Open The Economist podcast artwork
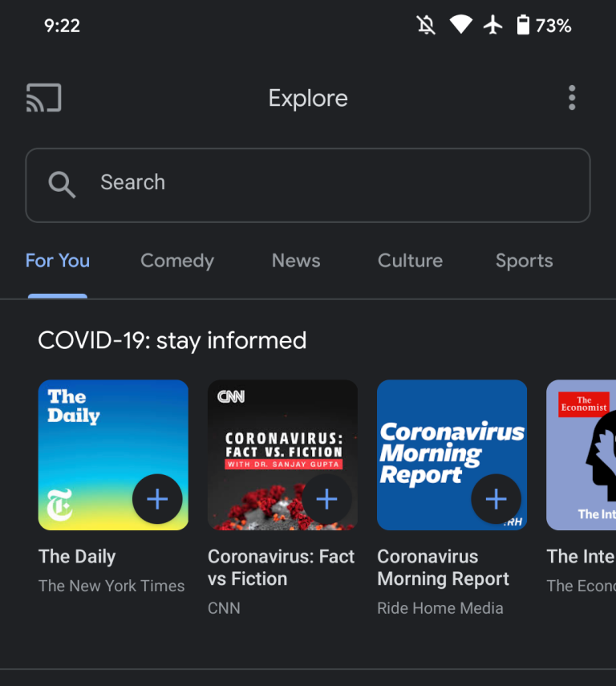This screenshot has height=686, width=616. coord(581,455)
